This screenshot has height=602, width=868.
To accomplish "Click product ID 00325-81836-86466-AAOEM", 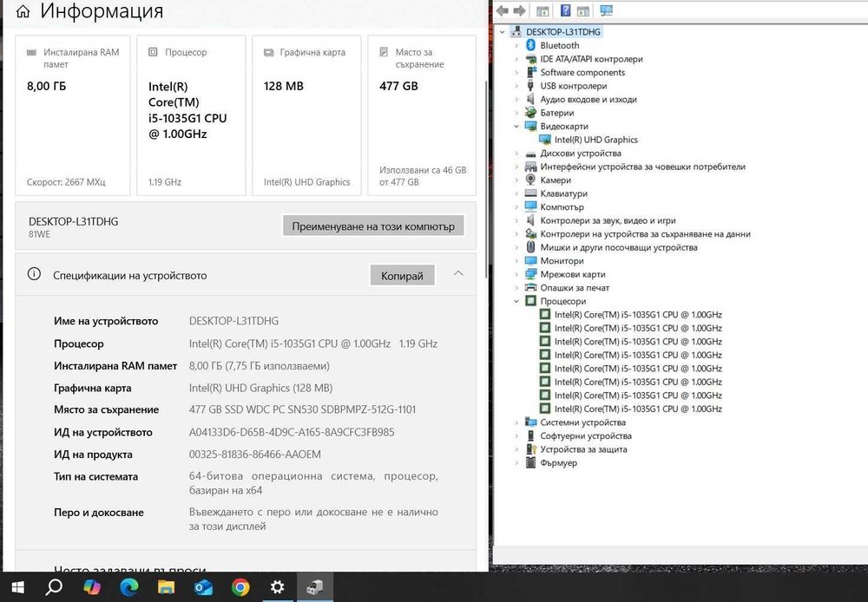I will (254, 455).
